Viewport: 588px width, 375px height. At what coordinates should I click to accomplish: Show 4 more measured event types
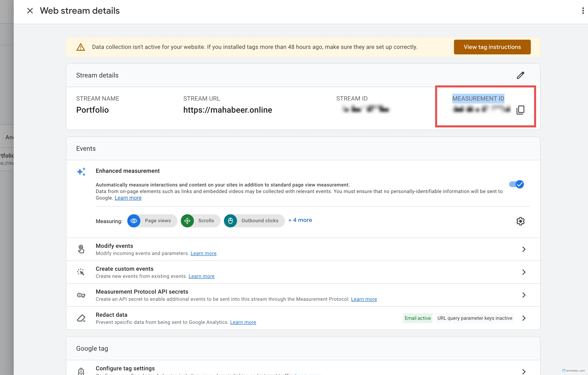click(300, 220)
